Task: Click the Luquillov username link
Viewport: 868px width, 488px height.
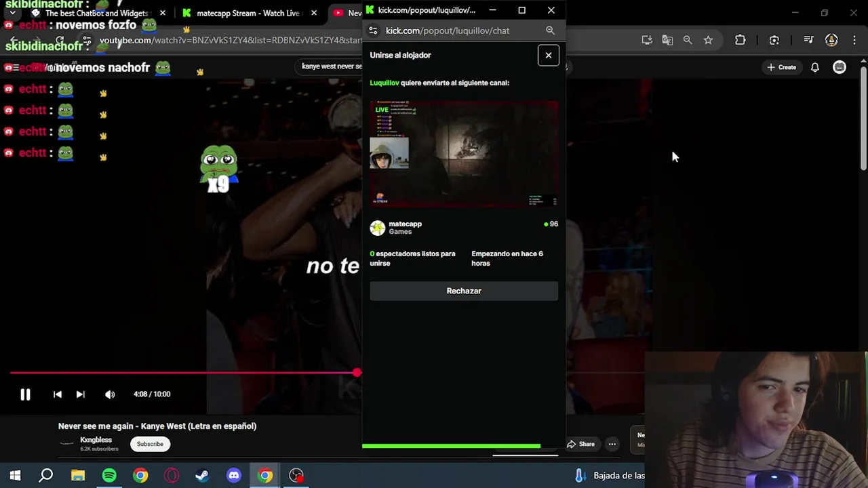Action: tap(384, 83)
